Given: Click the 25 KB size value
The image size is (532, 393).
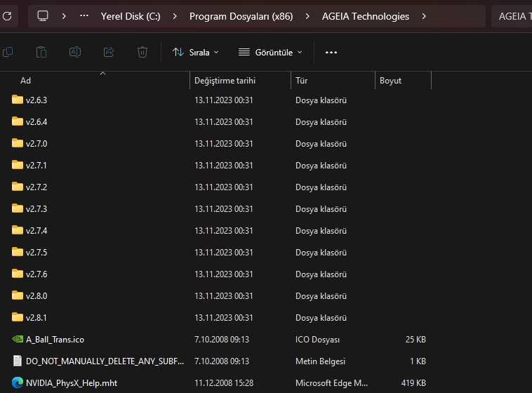Looking at the screenshot, I should coord(415,340).
